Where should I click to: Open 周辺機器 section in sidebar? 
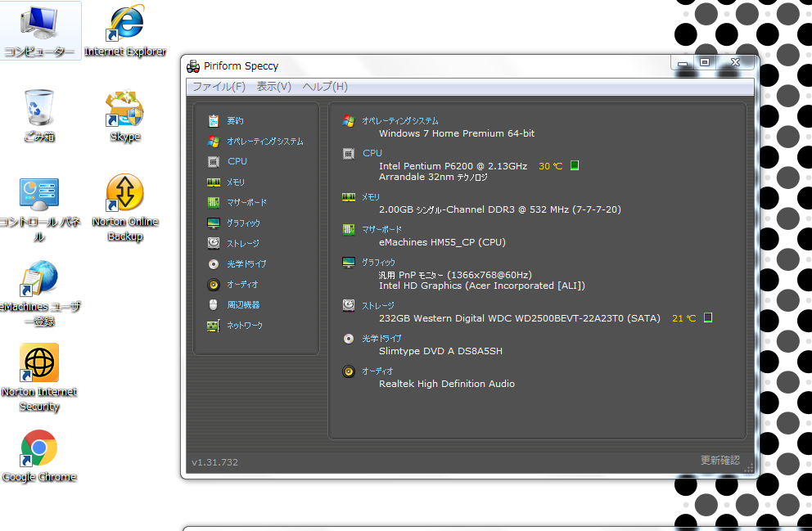pos(243,305)
